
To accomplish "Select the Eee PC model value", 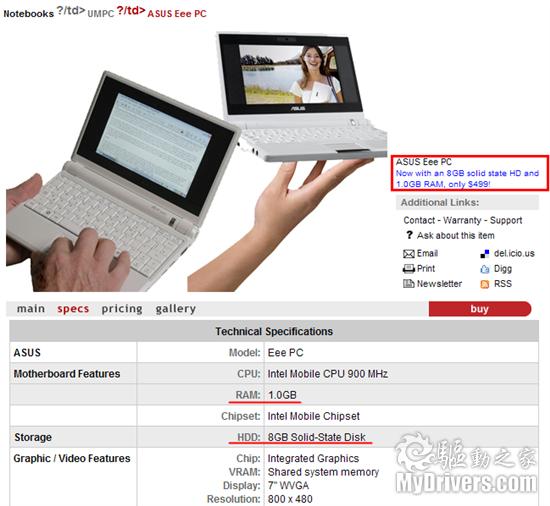I will [x=286, y=352].
